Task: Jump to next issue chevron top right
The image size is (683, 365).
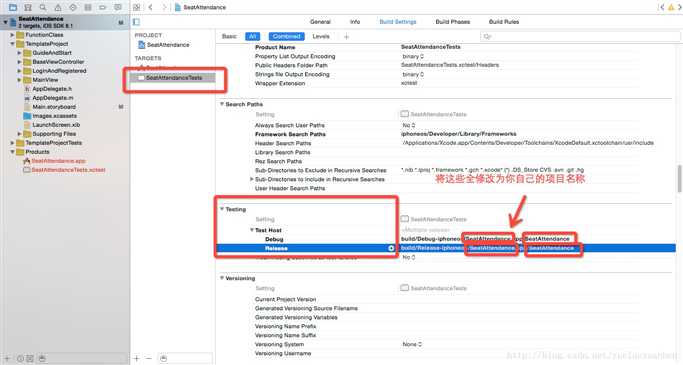Action: coord(679,7)
